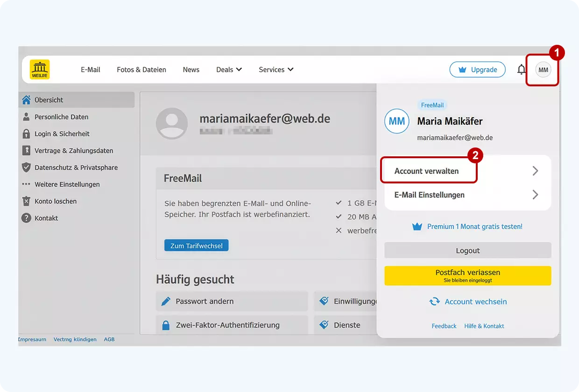Select the Übersicht house icon
The width and height of the screenshot is (579, 392).
[x=27, y=99]
